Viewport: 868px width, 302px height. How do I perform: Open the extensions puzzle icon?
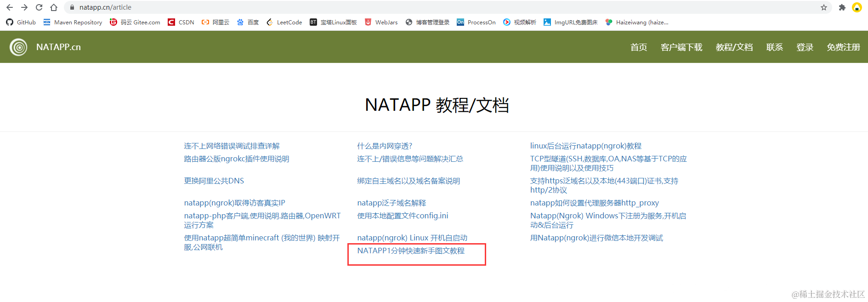(842, 7)
